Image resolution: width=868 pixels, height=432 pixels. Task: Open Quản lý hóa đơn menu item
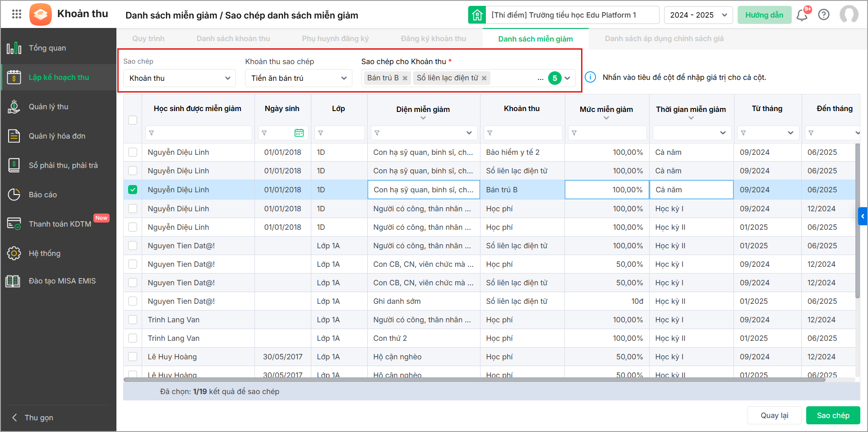click(57, 136)
